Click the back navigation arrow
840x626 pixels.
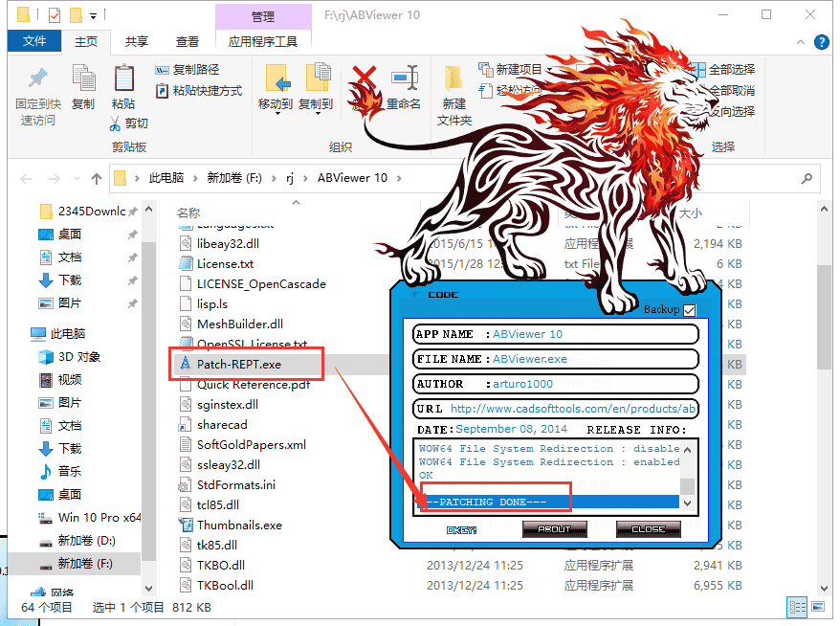coord(26,178)
